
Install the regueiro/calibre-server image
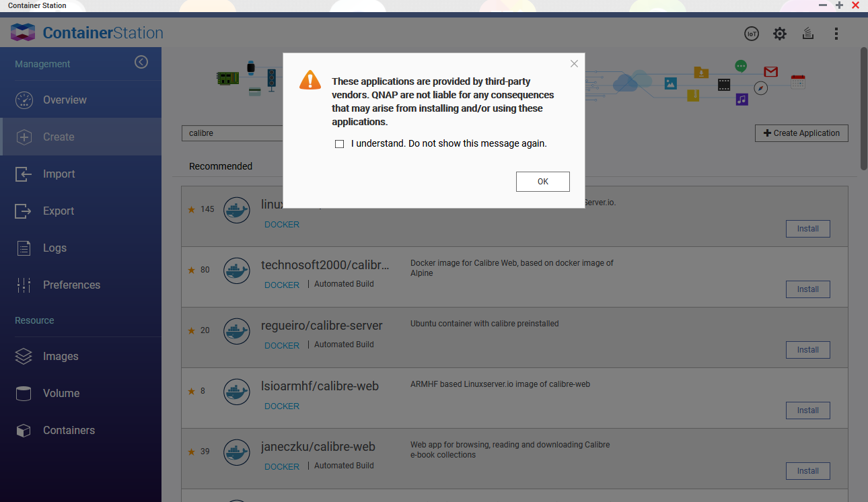pos(807,350)
